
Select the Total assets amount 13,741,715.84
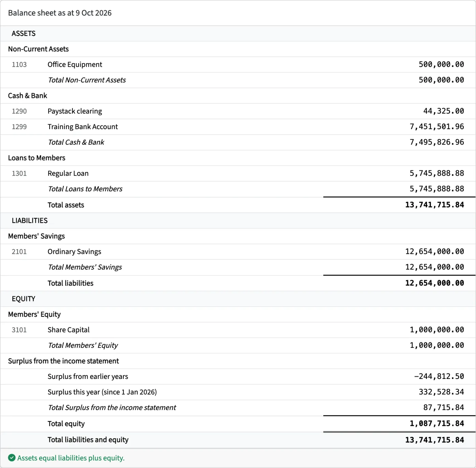click(x=435, y=205)
